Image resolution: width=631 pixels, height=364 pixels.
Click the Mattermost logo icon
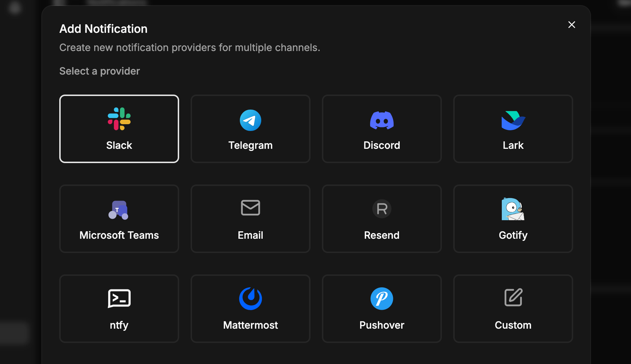click(x=251, y=299)
